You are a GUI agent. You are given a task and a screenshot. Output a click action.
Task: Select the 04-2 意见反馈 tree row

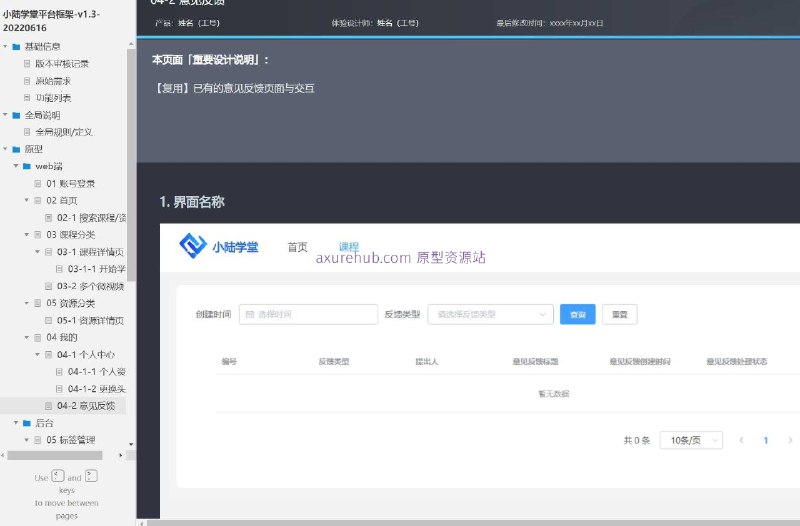pyautogui.click(x=63, y=406)
